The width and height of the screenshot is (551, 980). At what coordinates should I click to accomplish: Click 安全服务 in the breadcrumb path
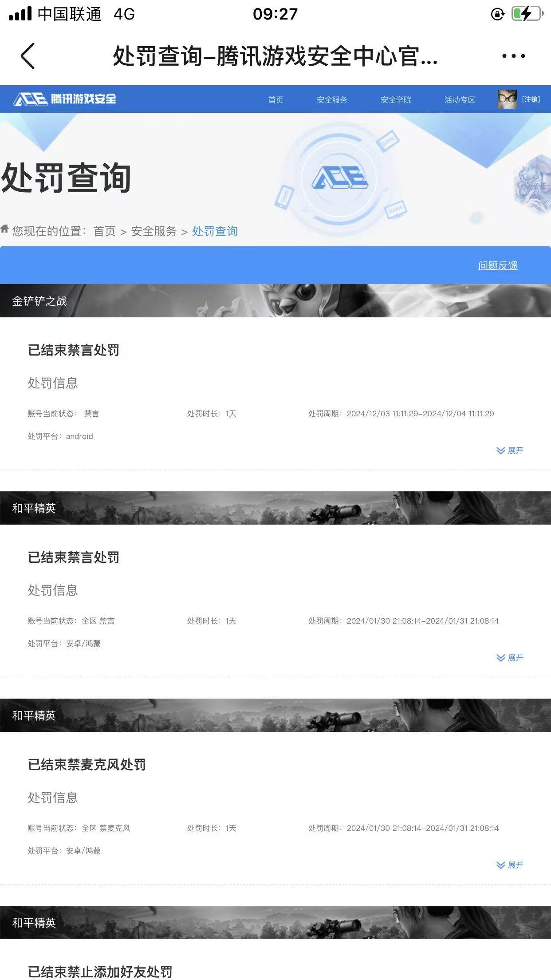click(x=153, y=231)
